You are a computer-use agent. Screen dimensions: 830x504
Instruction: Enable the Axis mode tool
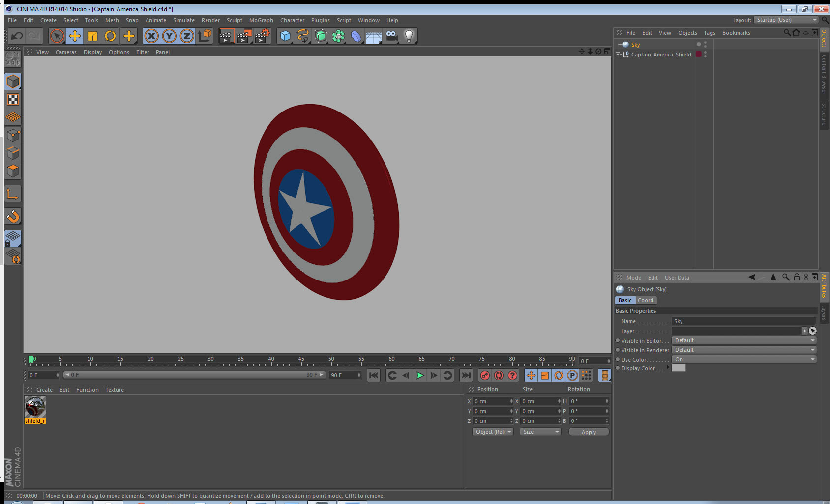13,194
